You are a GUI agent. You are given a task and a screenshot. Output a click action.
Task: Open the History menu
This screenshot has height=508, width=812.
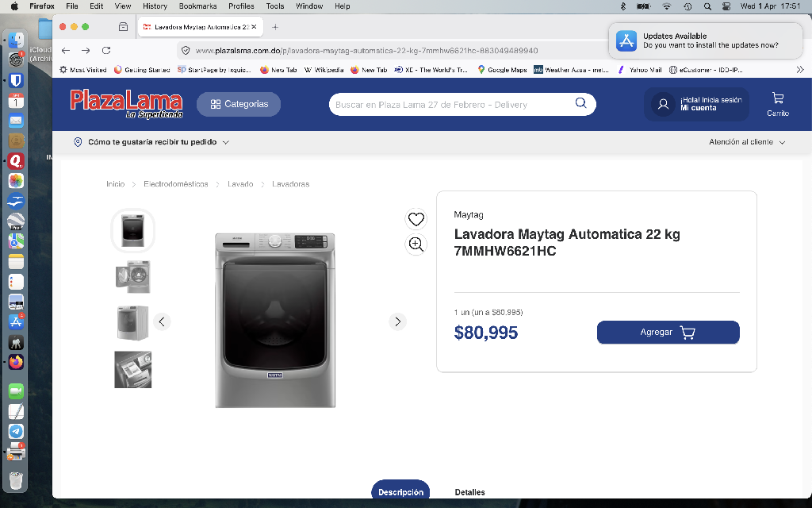pyautogui.click(x=155, y=6)
